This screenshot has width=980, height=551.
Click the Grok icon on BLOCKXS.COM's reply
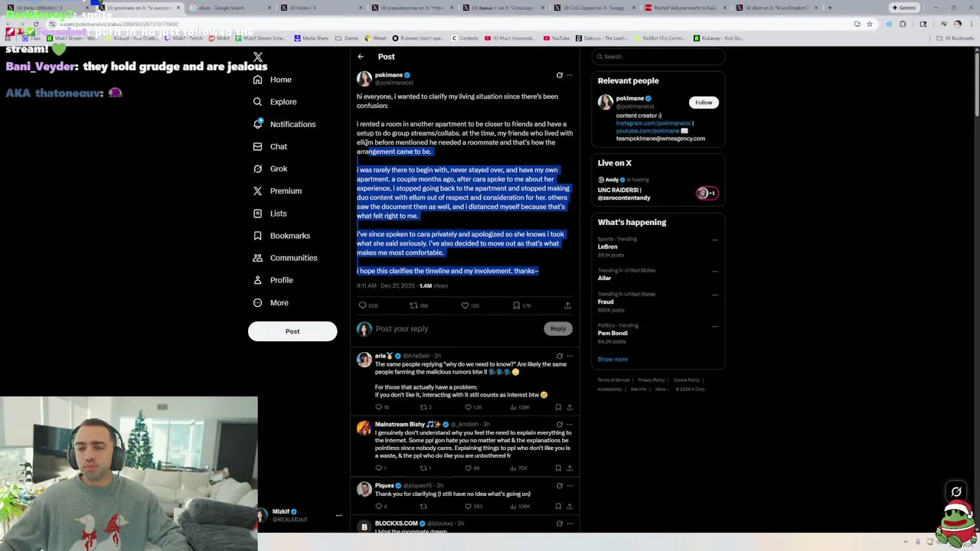pyautogui.click(x=559, y=524)
